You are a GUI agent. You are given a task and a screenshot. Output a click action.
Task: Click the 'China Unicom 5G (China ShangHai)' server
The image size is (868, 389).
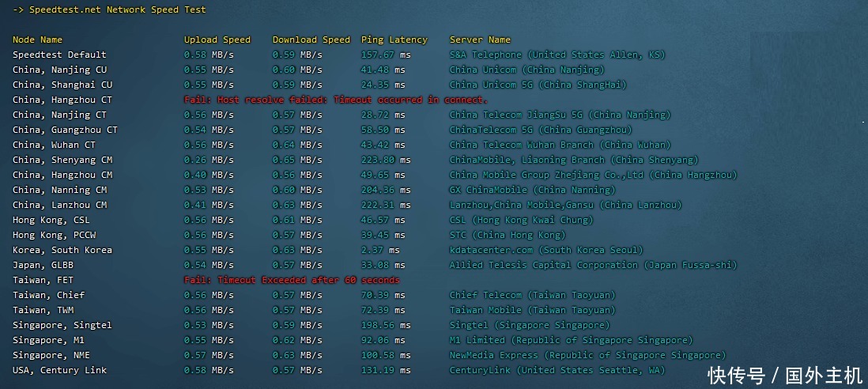click(538, 85)
